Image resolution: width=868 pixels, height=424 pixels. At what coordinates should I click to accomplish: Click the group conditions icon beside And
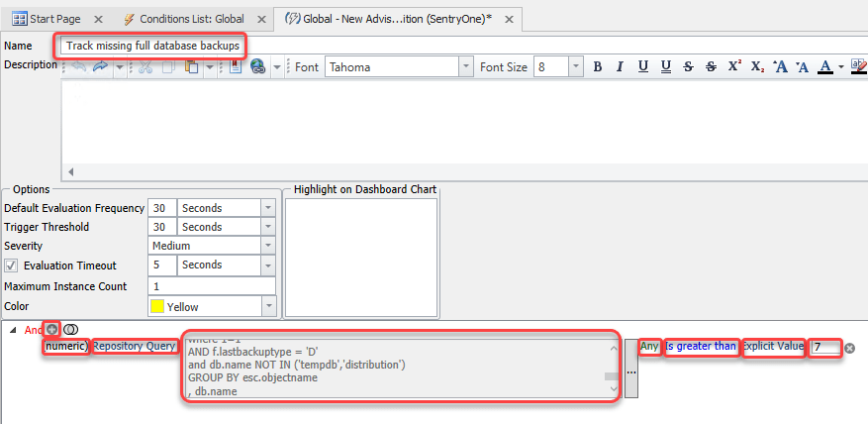(x=70, y=329)
